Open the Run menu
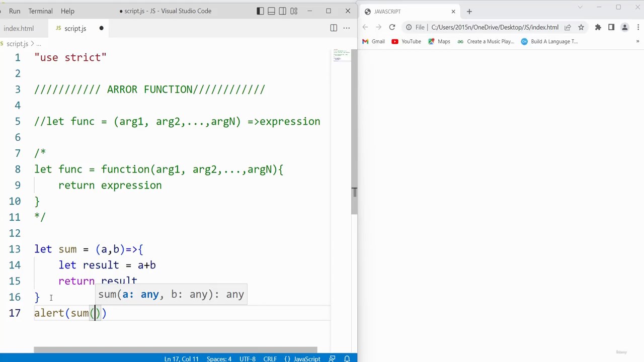This screenshot has height=362, width=644. coord(15,11)
